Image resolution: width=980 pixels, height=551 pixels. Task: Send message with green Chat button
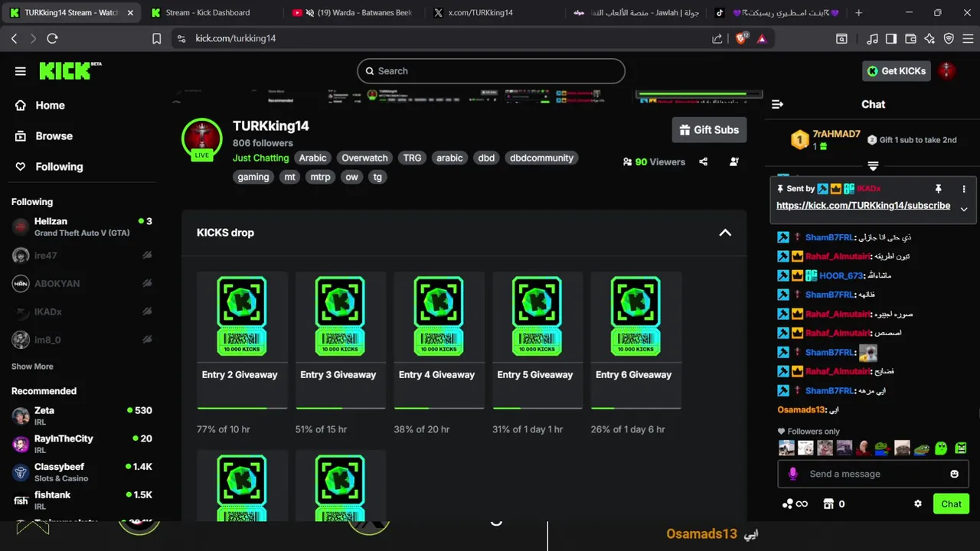coord(951,504)
